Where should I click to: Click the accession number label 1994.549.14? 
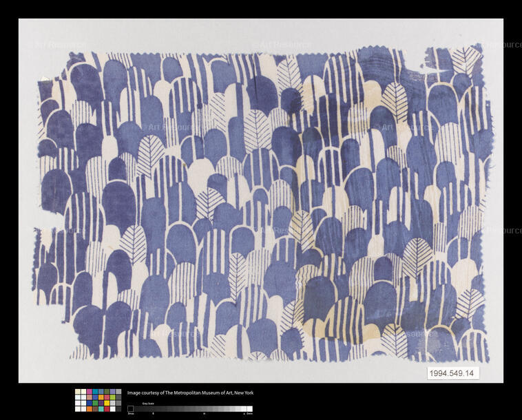click(x=452, y=373)
